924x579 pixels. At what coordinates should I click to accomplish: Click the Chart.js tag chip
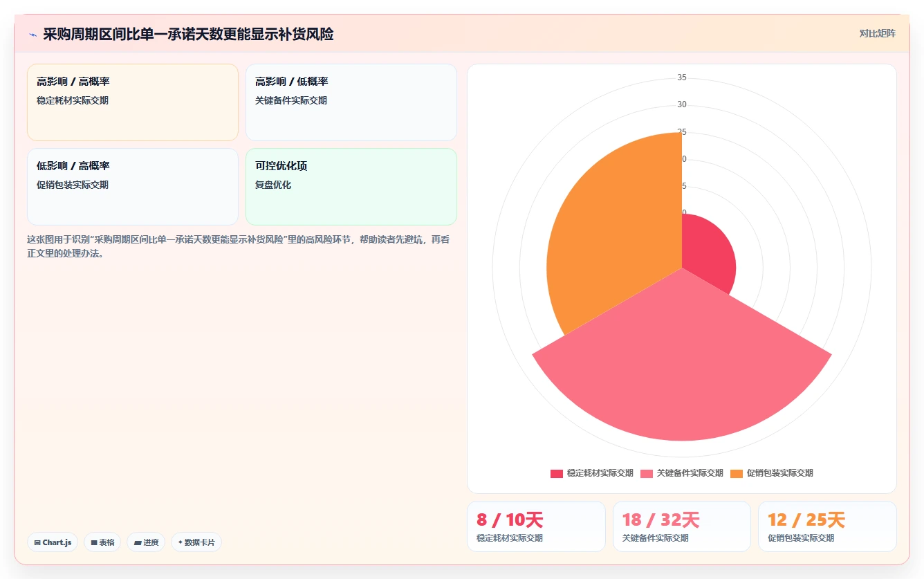coord(53,542)
